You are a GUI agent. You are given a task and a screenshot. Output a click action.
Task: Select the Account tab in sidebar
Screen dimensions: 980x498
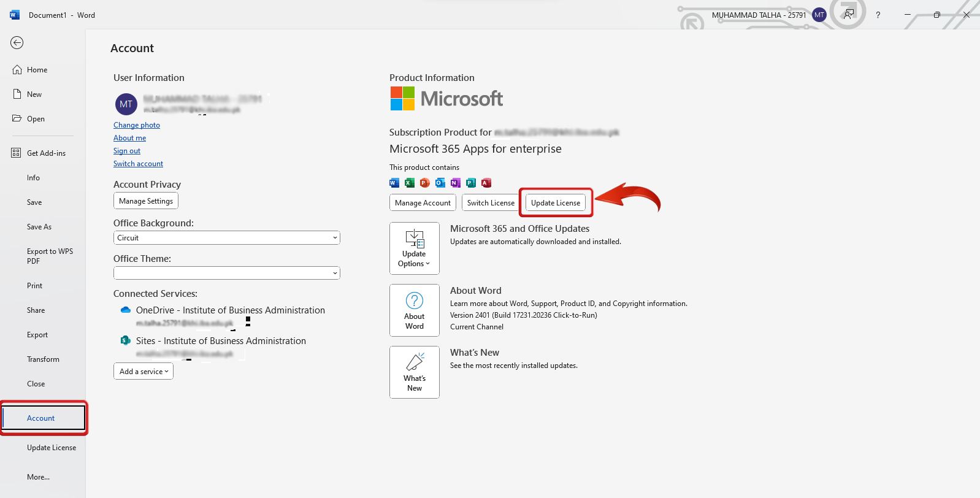[44, 418]
